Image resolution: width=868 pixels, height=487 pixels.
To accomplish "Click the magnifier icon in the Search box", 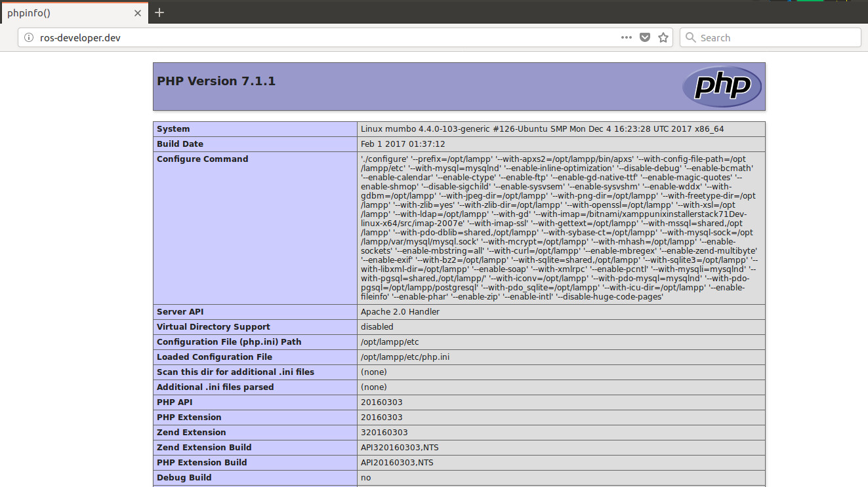I will 690,38.
